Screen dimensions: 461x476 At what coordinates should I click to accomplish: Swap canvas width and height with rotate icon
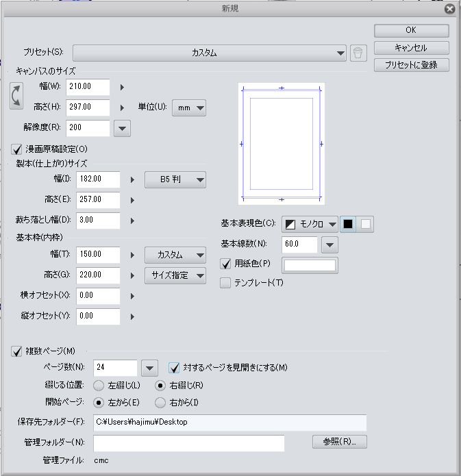(x=16, y=96)
